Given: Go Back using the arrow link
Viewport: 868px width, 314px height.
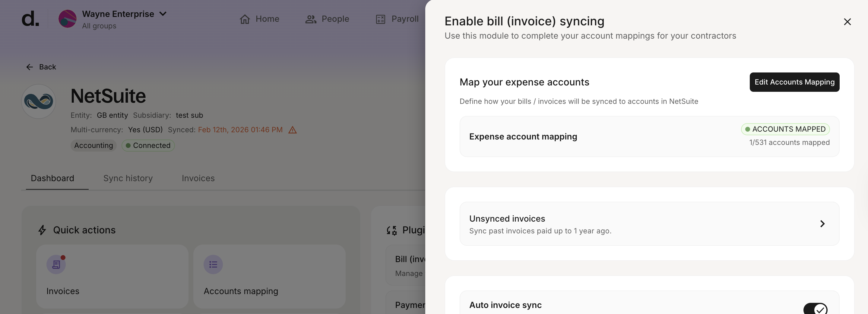Looking at the screenshot, I should tap(41, 67).
